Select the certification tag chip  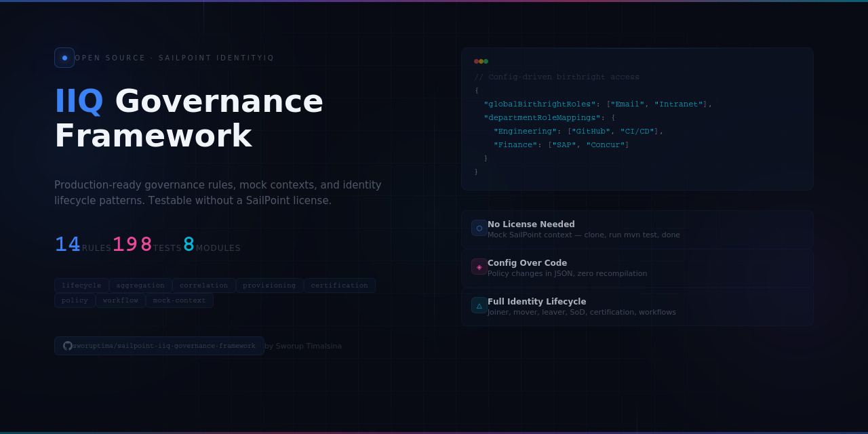339,285
